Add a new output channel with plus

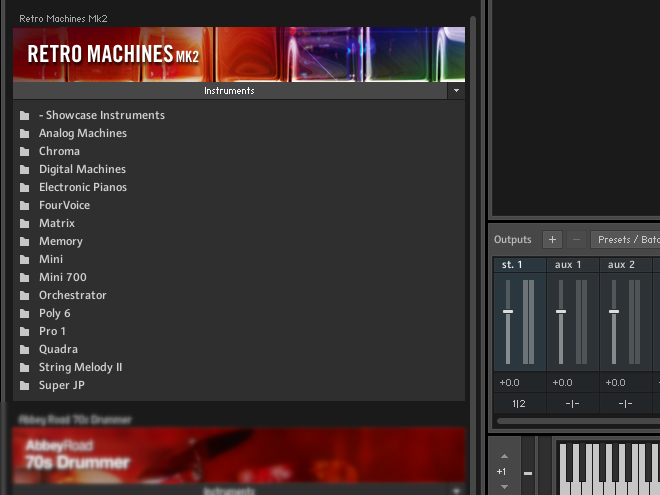coord(552,240)
